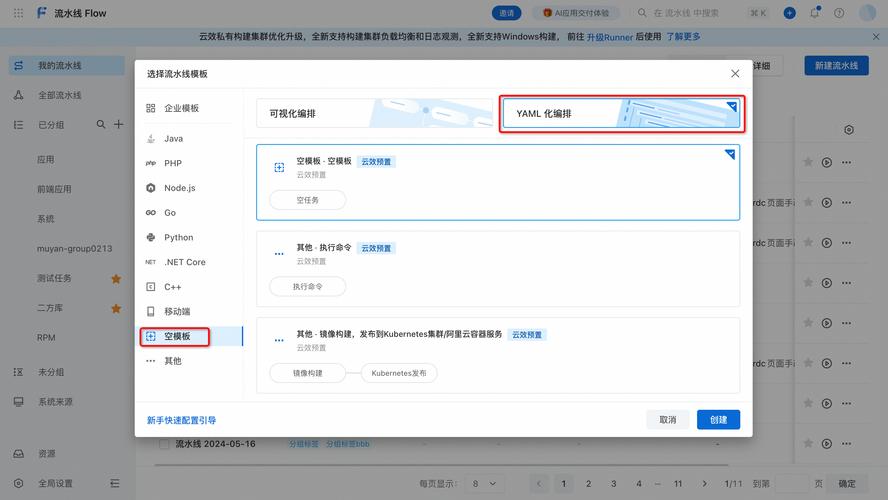Open the app grid launcher icon
This screenshot has height=500, width=888.
tap(18, 12)
